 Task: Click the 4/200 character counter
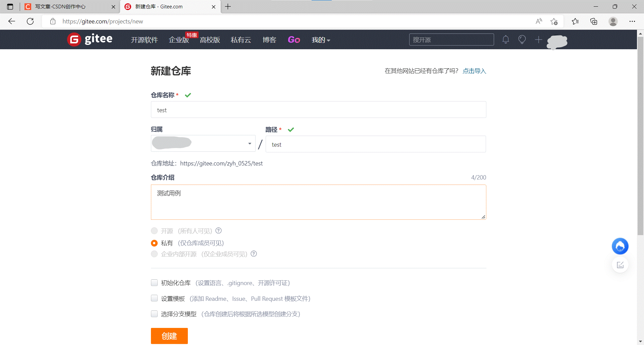click(479, 178)
